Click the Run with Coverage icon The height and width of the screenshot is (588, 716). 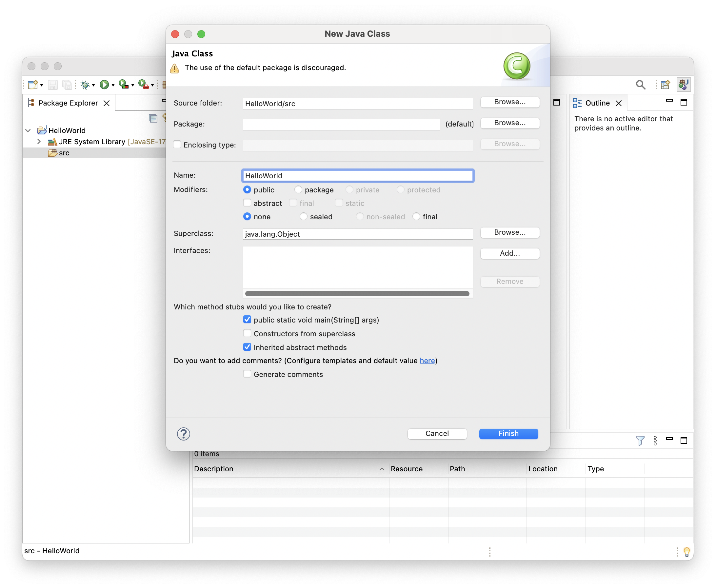pos(123,84)
